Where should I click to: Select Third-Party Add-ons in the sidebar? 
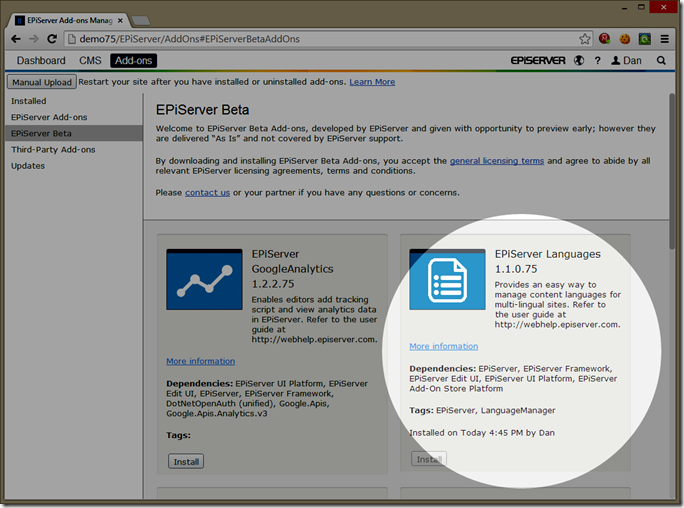coord(53,149)
